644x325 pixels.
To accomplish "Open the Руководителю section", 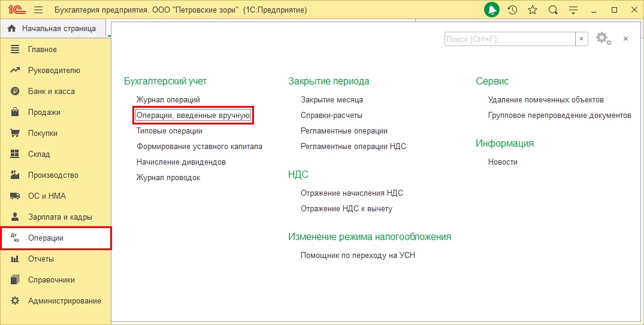I will pyautogui.click(x=56, y=70).
